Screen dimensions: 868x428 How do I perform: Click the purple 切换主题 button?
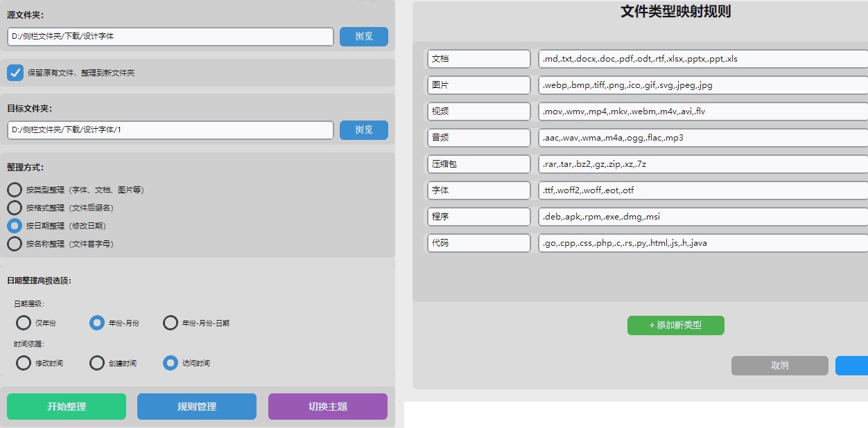tap(327, 407)
